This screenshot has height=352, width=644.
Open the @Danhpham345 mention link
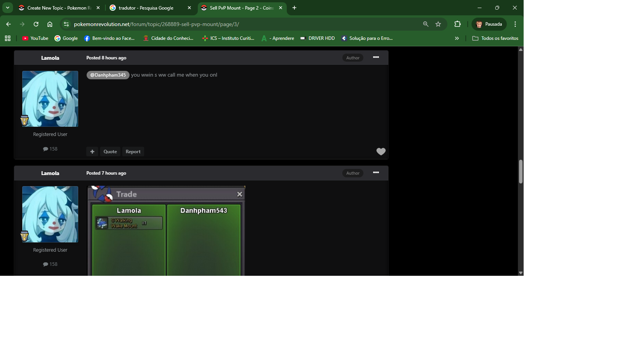(x=108, y=75)
